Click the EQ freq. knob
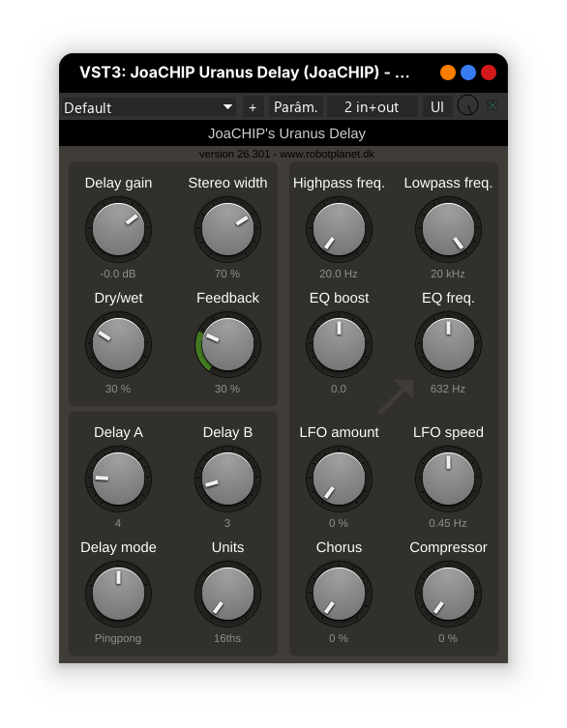The height and width of the screenshot is (728, 567). pyautogui.click(x=448, y=344)
